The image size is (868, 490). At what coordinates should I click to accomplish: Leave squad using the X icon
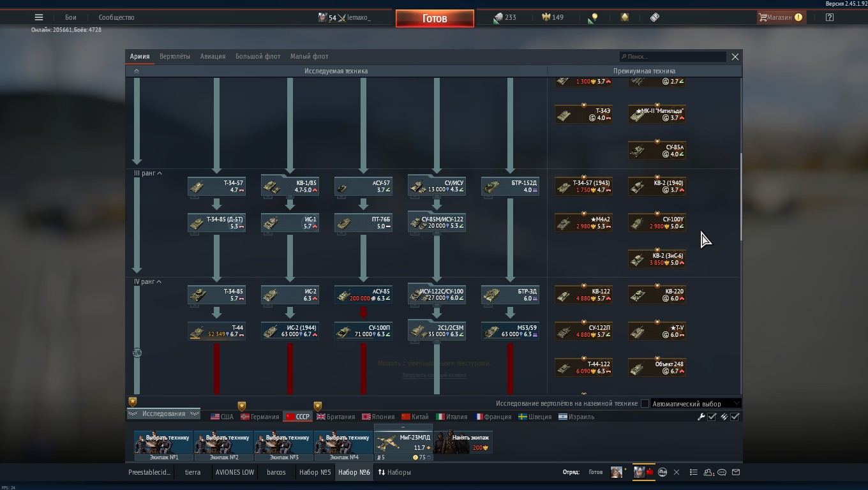(677, 472)
